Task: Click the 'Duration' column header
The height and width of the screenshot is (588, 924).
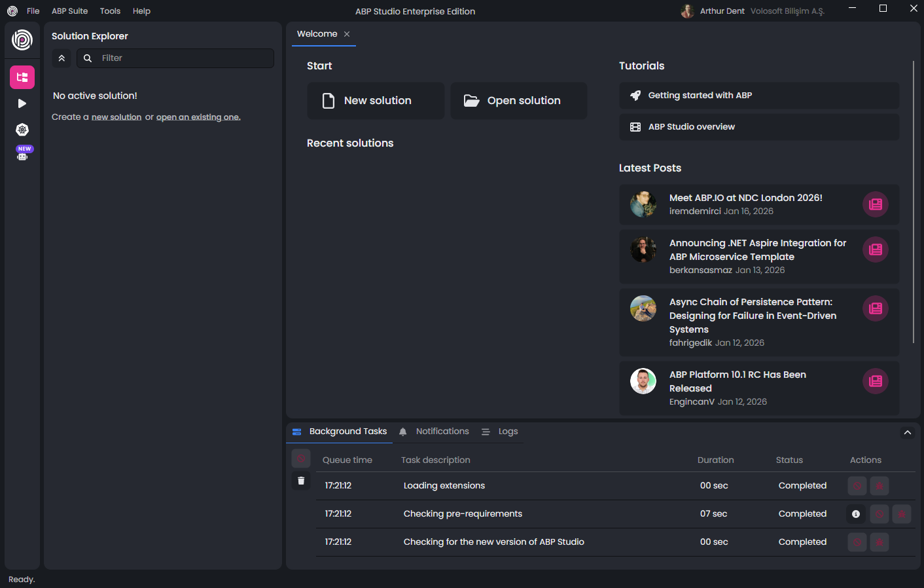Action: coord(716,460)
